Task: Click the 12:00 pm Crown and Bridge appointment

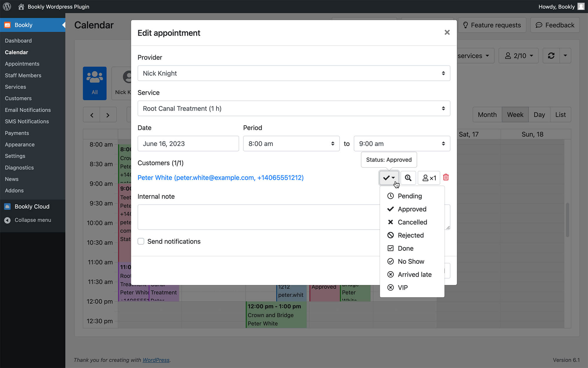Action: [x=276, y=315]
